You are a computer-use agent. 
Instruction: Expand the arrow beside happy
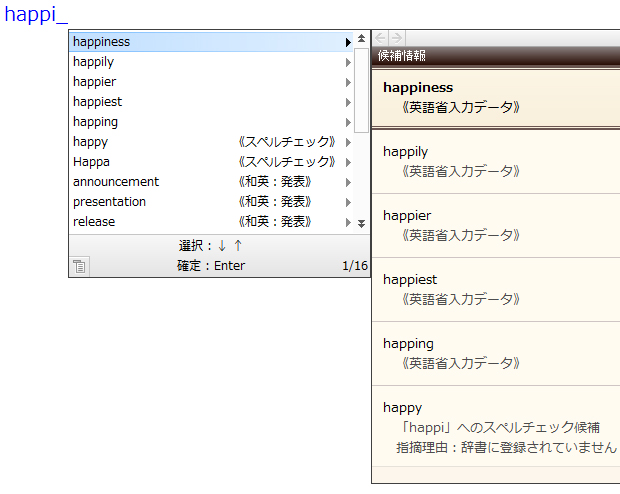click(x=348, y=142)
